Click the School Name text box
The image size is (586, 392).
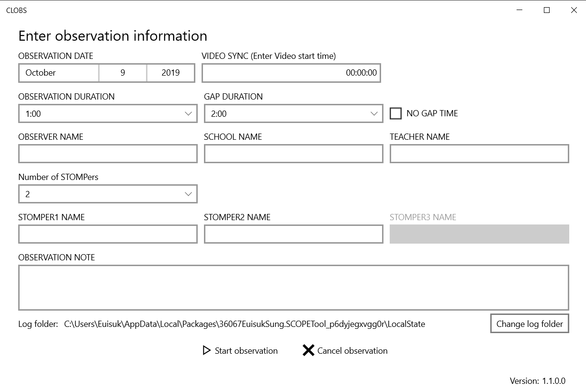click(293, 154)
